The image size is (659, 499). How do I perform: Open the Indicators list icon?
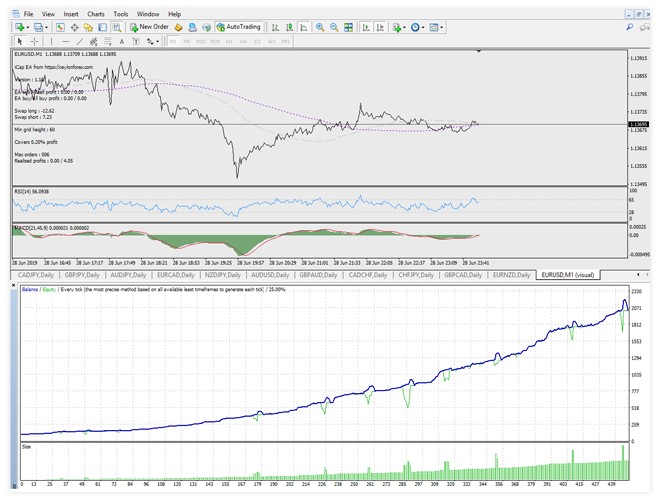click(396, 27)
